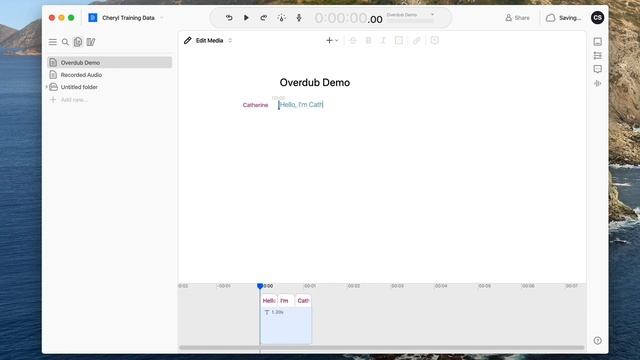Image resolution: width=640 pixels, height=360 pixels.
Task: Play the composition
Action: 246,18
